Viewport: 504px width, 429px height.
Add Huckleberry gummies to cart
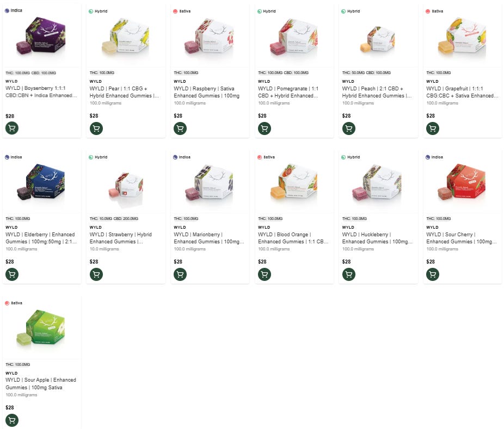coord(349,274)
